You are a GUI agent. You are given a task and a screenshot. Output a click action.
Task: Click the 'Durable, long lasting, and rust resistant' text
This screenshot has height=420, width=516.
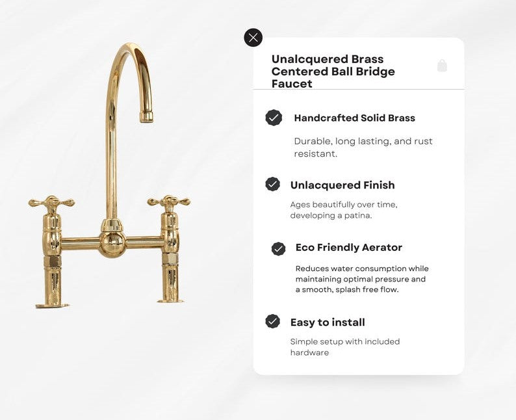(363, 147)
